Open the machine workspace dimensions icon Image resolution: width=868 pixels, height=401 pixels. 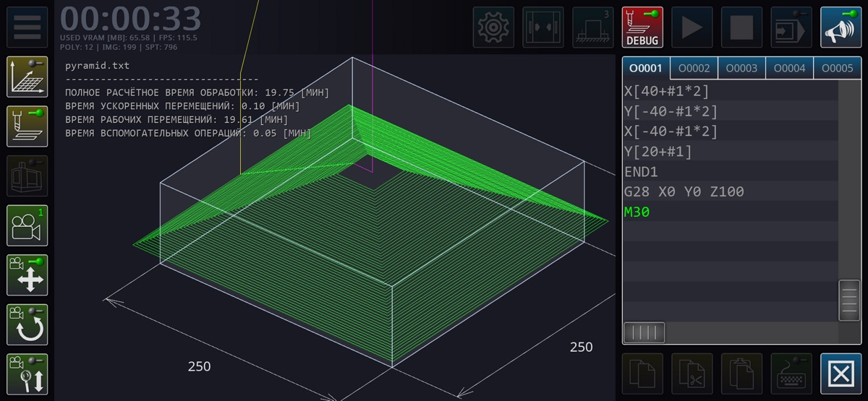543,27
